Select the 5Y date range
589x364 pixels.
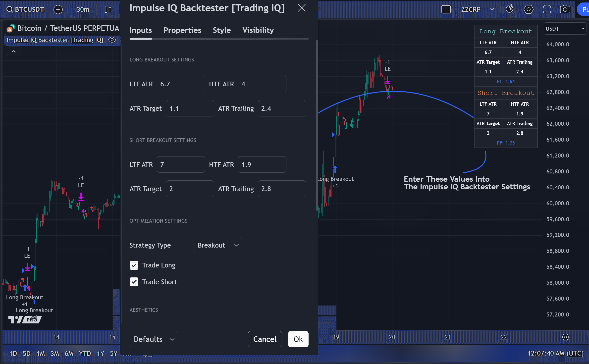pos(113,353)
